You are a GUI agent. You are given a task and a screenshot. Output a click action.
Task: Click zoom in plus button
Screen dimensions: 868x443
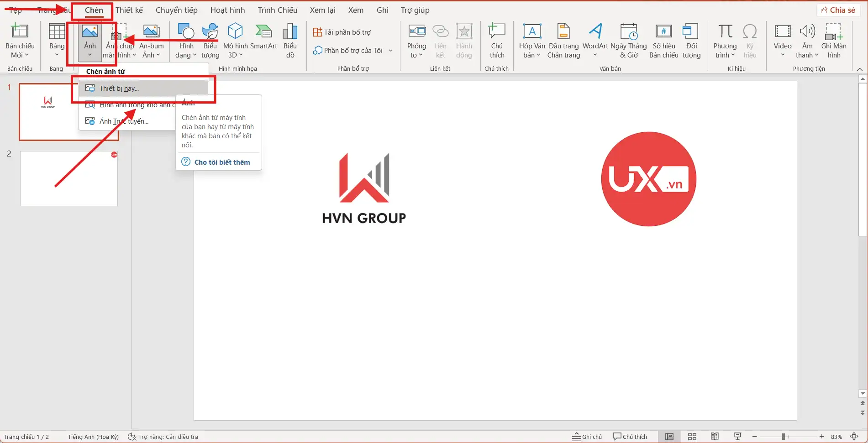(821, 437)
